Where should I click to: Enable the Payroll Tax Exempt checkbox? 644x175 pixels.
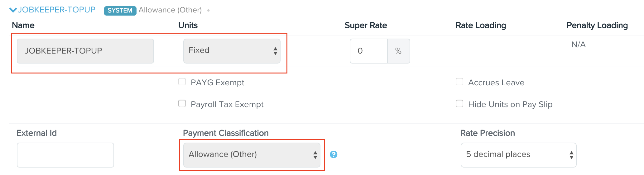point(182,103)
